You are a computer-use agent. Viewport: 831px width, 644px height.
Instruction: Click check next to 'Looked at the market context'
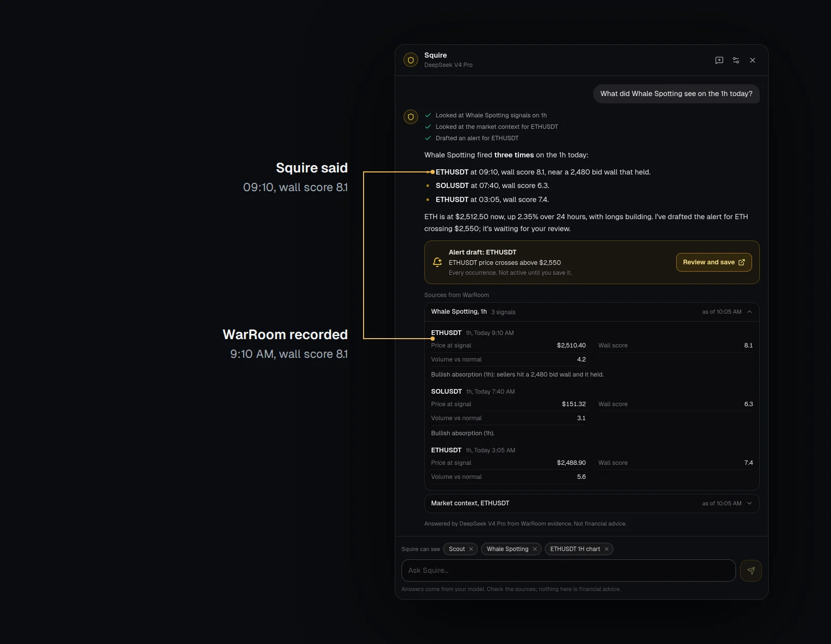pyautogui.click(x=428, y=127)
